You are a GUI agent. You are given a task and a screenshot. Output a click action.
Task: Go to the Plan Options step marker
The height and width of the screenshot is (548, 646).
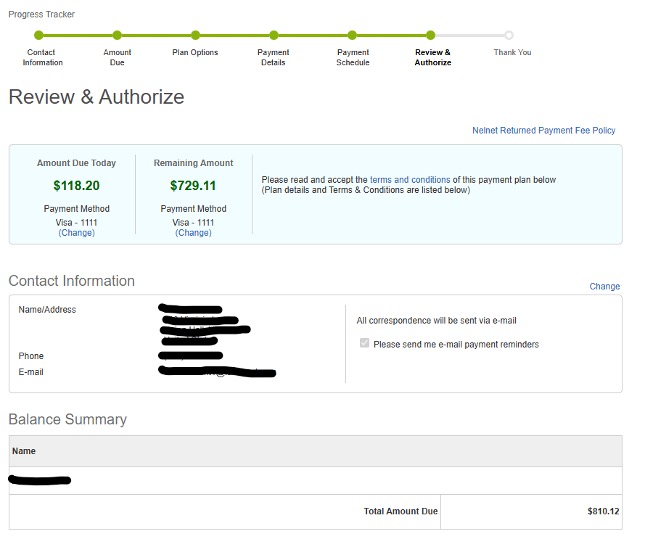[195, 36]
